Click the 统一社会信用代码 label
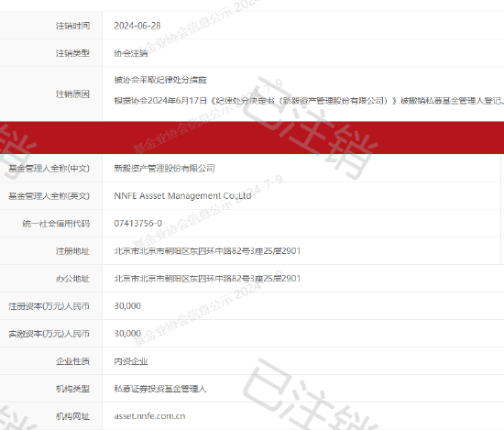The width and height of the screenshot is (504, 430). click(x=56, y=224)
